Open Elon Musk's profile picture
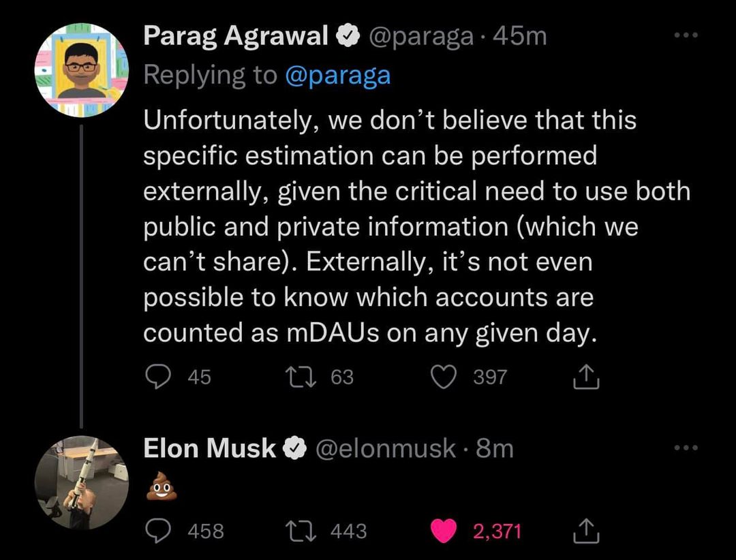The height and width of the screenshot is (560, 736). (81, 483)
